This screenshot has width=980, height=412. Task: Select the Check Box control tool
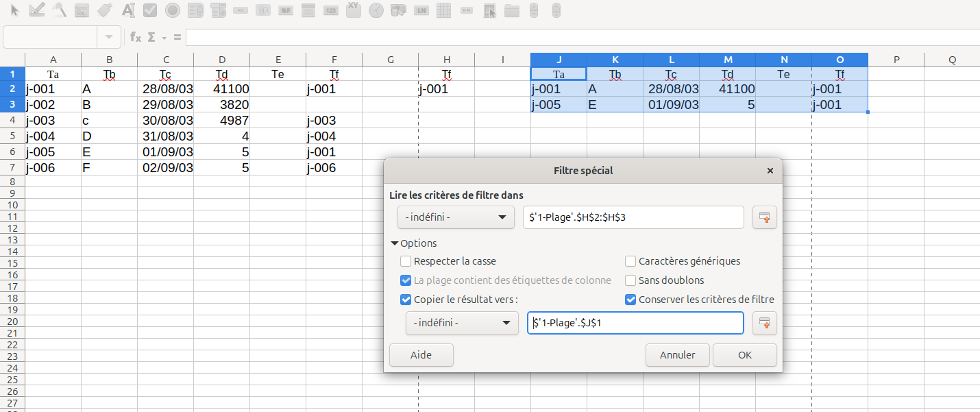(x=150, y=10)
